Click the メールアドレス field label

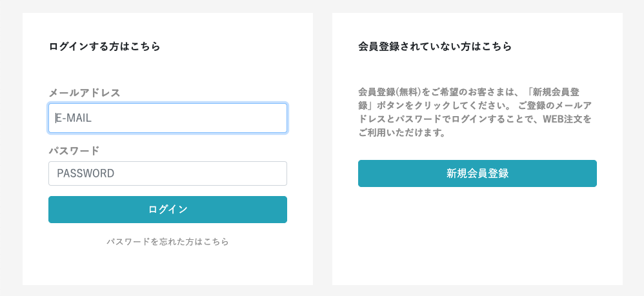coord(85,92)
